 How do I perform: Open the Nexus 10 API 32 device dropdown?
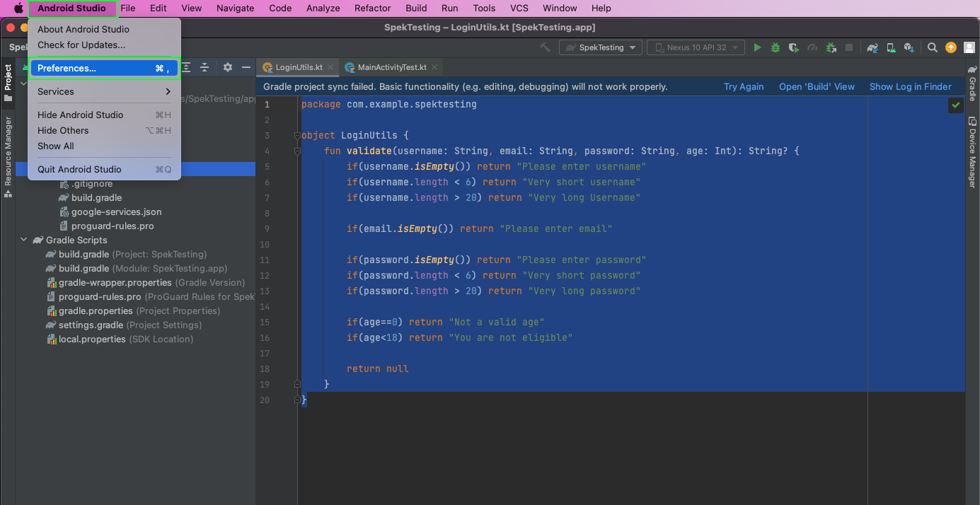point(696,47)
